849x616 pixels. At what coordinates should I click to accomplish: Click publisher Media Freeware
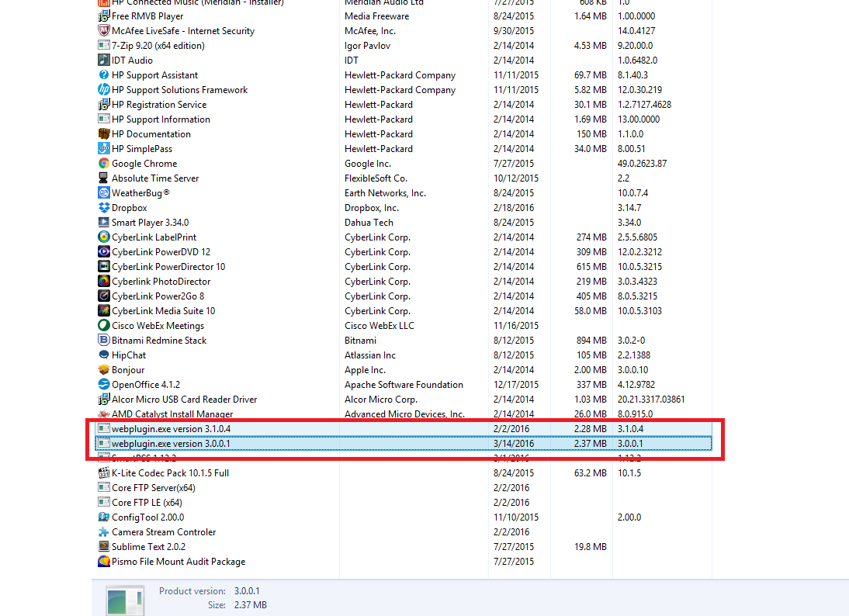(x=377, y=16)
